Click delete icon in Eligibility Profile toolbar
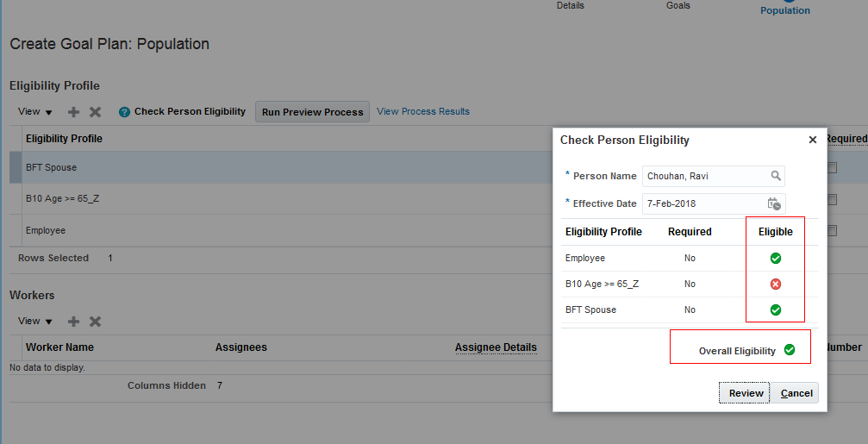 point(96,112)
